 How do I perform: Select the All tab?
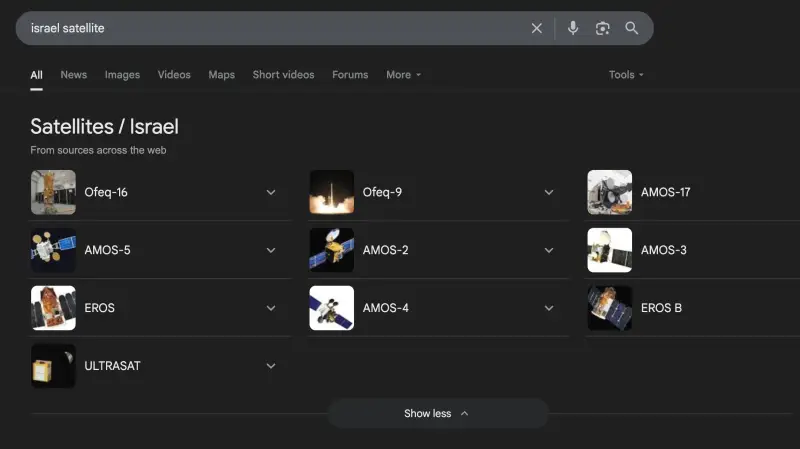tap(36, 75)
